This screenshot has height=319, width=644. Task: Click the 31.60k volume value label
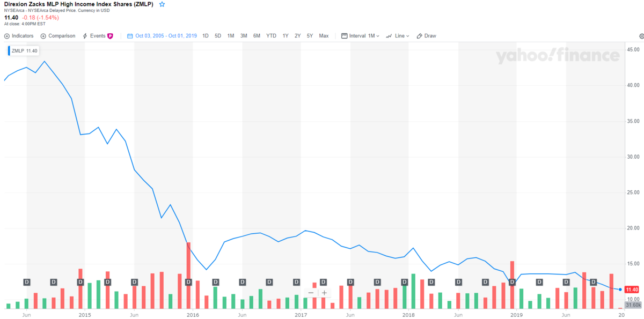(634, 305)
